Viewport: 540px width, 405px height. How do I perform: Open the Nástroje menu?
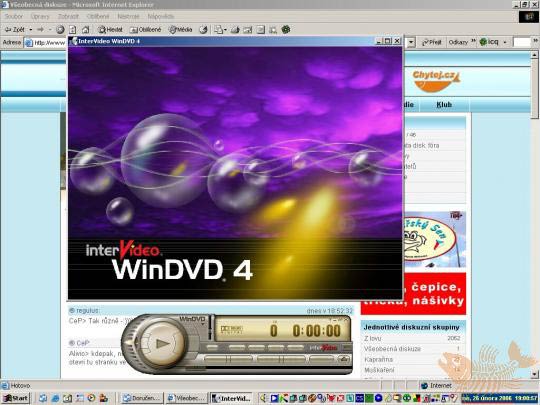(128, 16)
